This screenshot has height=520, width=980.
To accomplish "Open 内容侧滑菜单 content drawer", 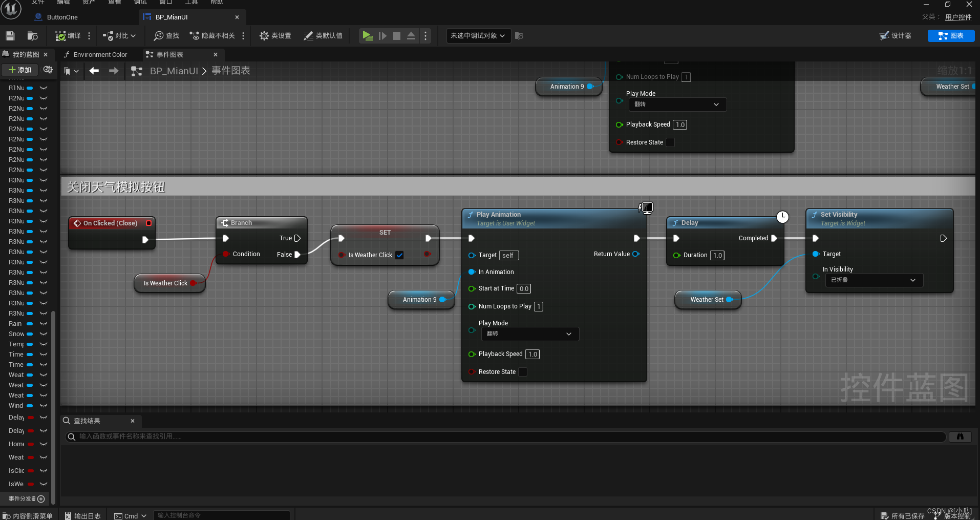I will click(x=28, y=516).
